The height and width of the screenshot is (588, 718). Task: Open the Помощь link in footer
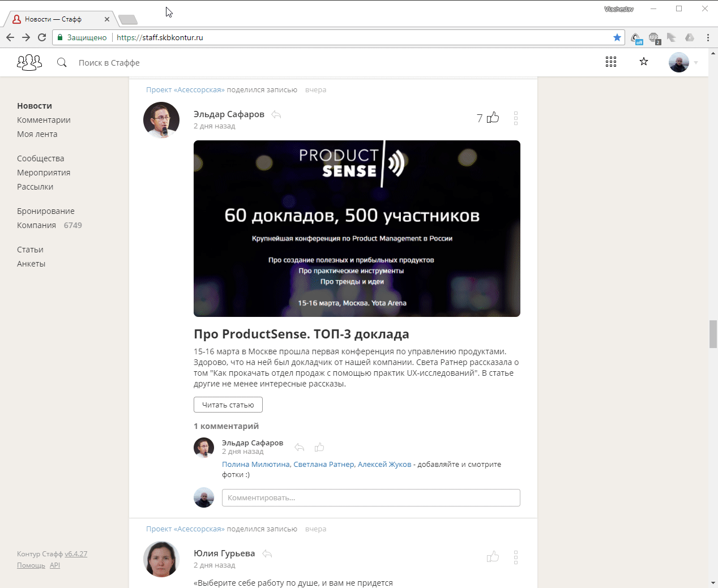31,565
